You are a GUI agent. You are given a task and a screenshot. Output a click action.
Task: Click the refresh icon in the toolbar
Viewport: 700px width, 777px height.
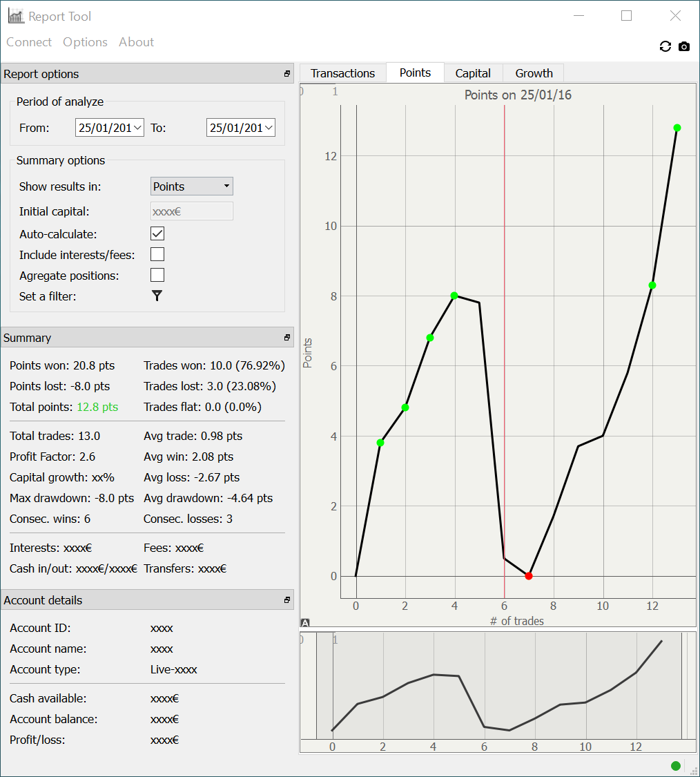click(665, 46)
